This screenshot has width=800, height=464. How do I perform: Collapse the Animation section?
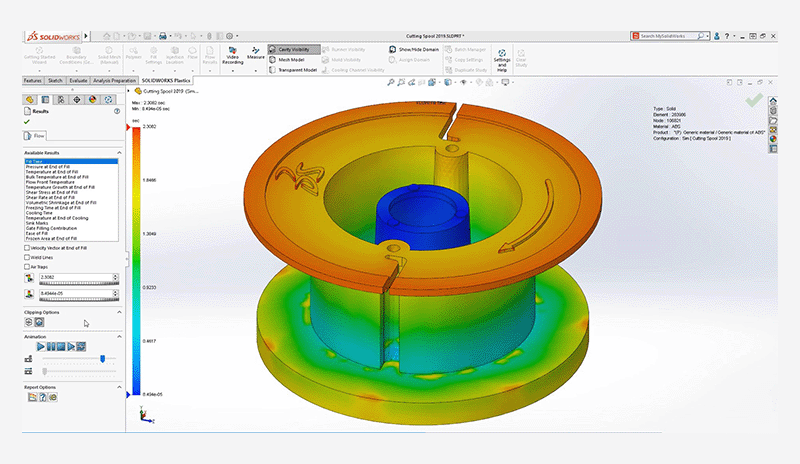(119, 337)
